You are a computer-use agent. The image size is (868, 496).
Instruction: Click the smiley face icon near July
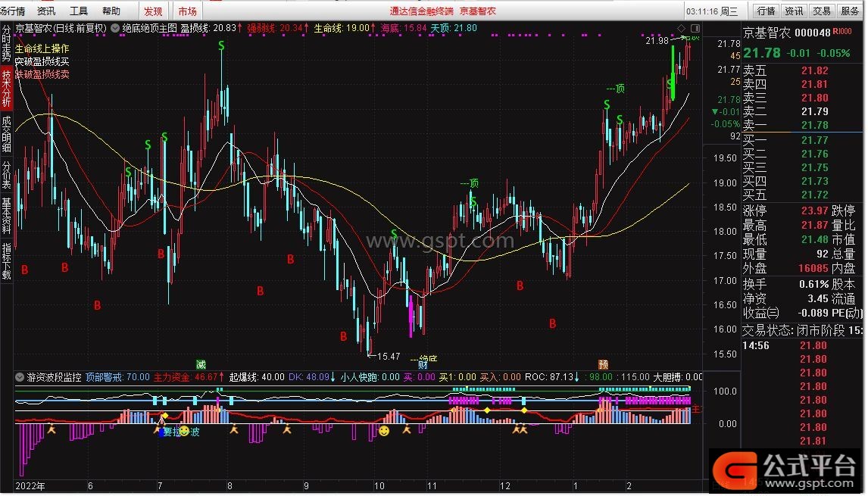tap(184, 431)
